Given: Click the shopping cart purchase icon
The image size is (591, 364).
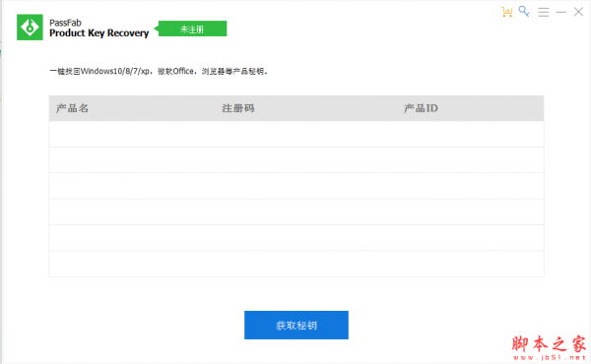Looking at the screenshot, I should coord(506,12).
